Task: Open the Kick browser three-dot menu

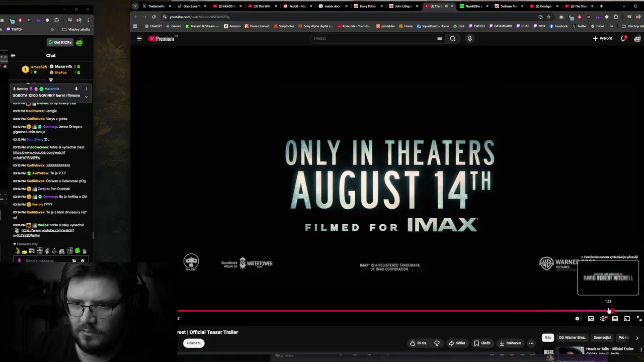Action: 88,20
